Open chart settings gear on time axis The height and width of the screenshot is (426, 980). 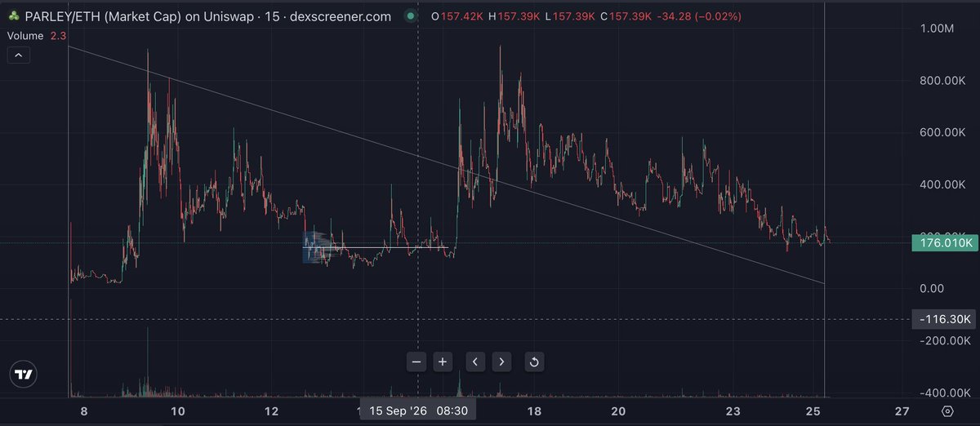[x=947, y=410]
